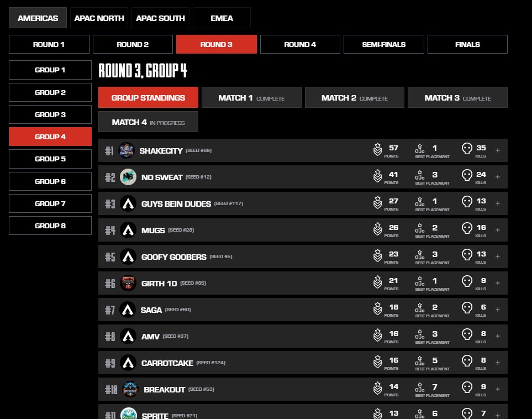Open the Finals tab
532x419 pixels.
tap(467, 44)
